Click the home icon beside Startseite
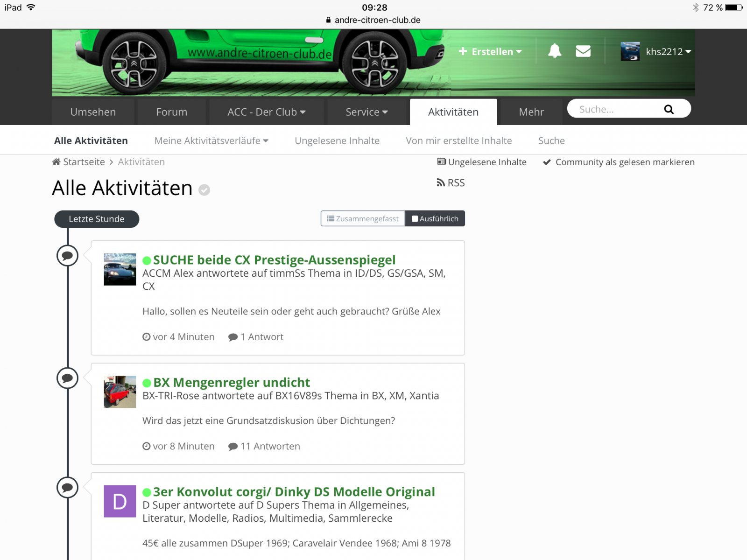The height and width of the screenshot is (560, 747). (56, 162)
